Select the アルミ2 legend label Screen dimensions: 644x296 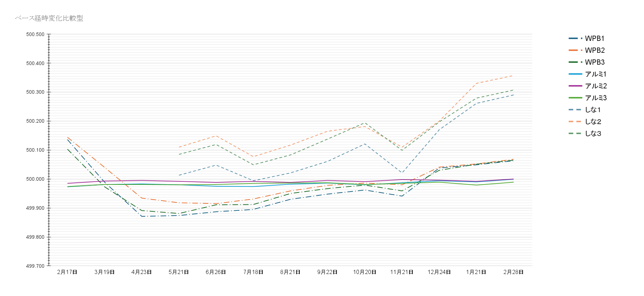tap(595, 86)
